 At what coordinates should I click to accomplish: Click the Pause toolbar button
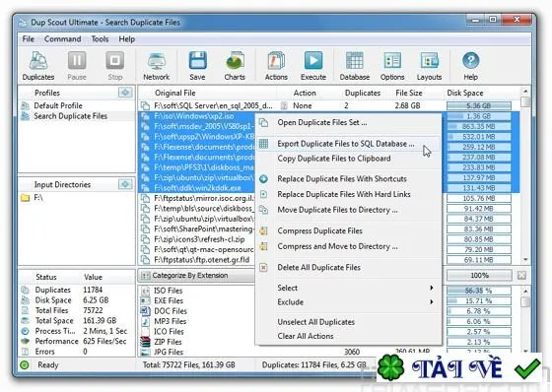(x=77, y=66)
